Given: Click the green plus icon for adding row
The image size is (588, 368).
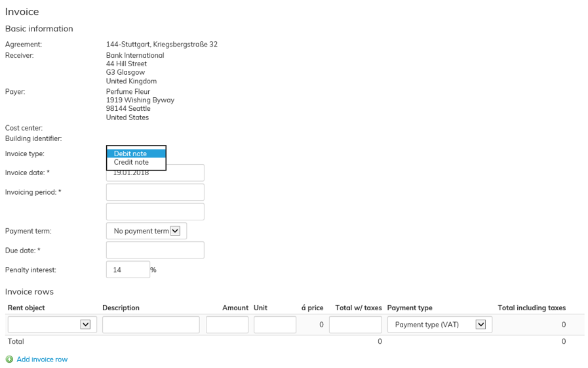Looking at the screenshot, I should click(x=9, y=359).
